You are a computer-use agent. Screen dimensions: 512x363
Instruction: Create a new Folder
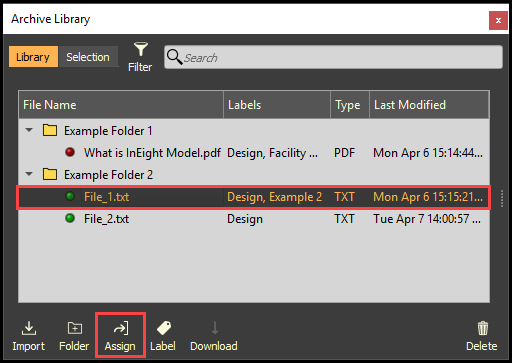(x=75, y=328)
